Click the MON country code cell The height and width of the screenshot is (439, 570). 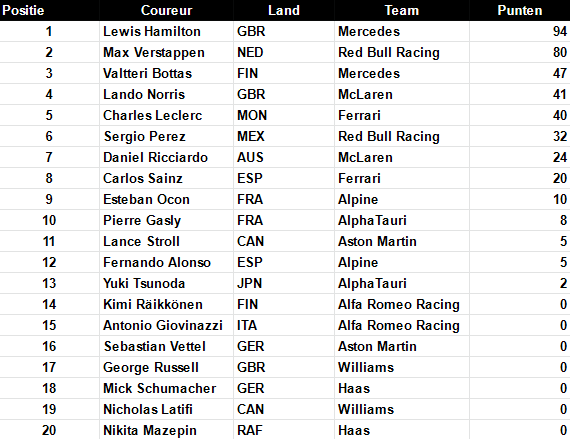[284, 116]
